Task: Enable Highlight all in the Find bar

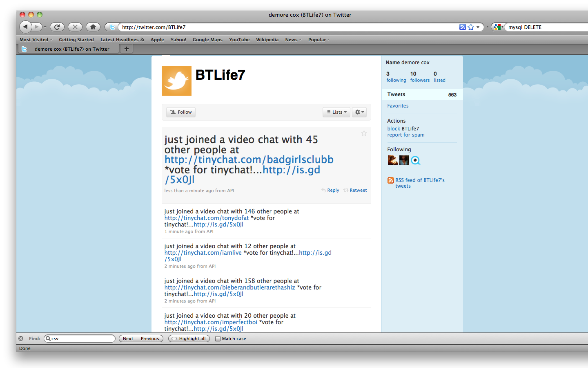Action: coord(189,338)
